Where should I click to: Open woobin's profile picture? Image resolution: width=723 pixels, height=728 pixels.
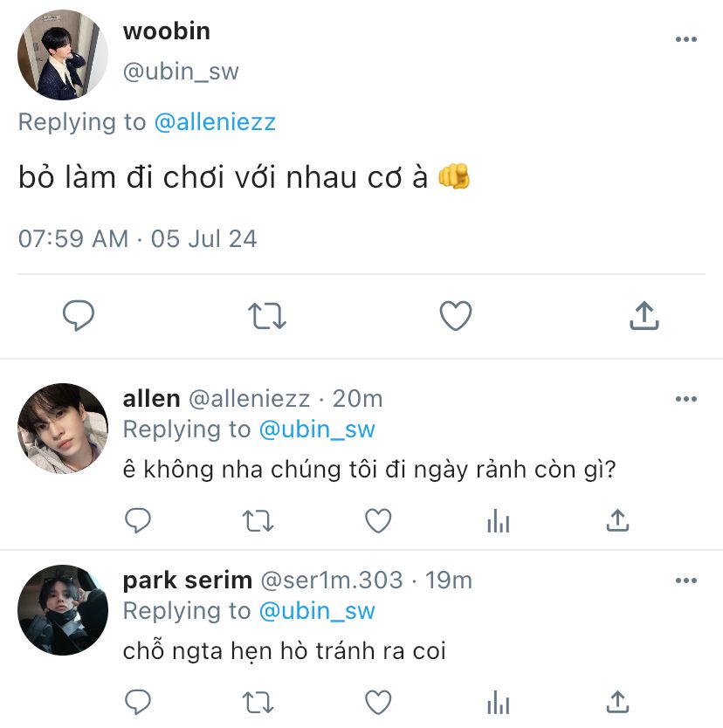click(x=63, y=55)
